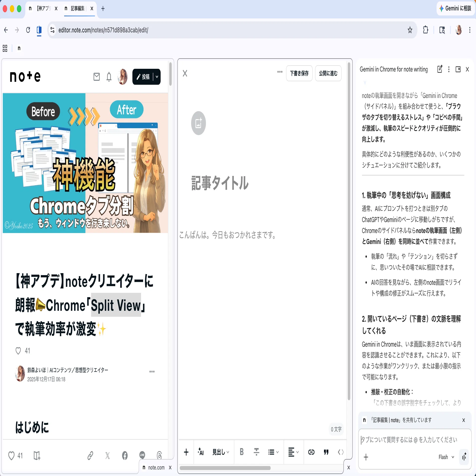Open the editor three-dot more options
This screenshot has width=476, height=476.
pyautogui.click(x=280, y=72)
